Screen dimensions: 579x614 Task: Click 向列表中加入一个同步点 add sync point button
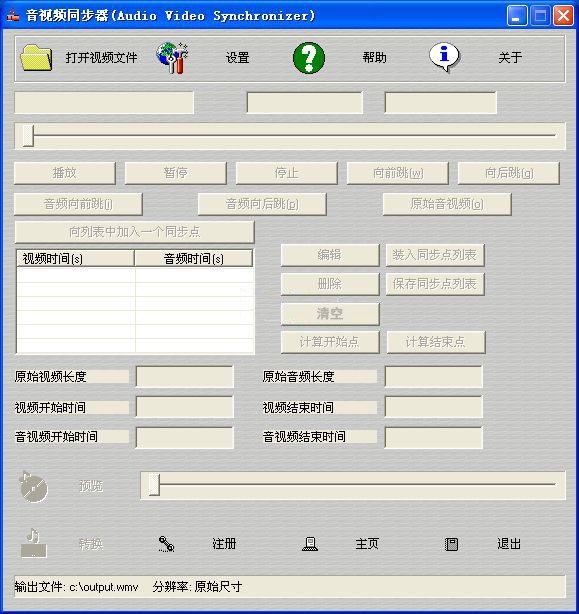pos(135,232)
